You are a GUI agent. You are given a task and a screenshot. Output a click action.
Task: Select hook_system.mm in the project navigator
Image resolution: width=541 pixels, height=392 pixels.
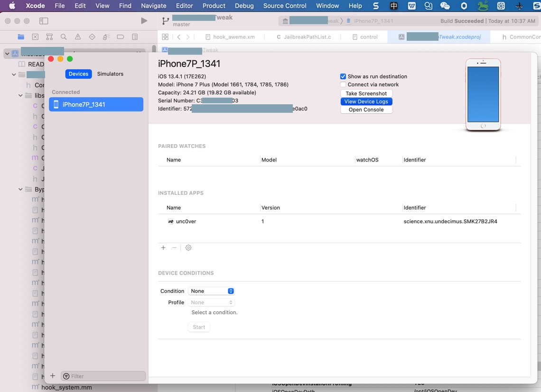[66, 388]
